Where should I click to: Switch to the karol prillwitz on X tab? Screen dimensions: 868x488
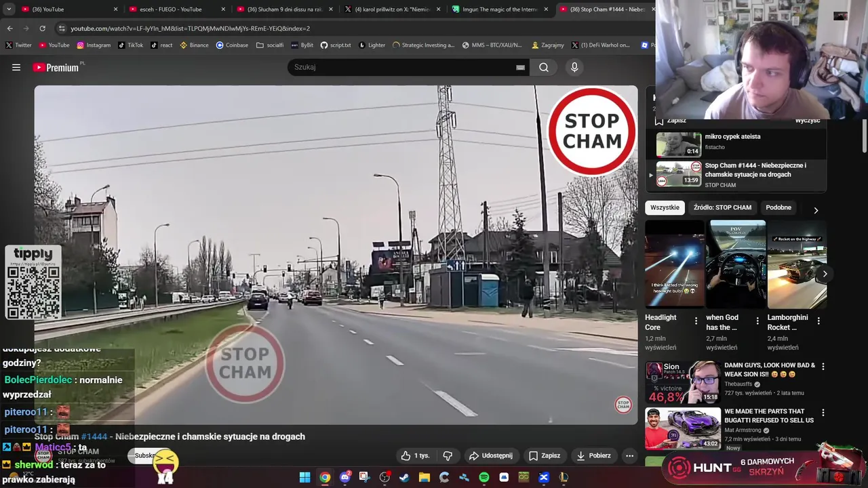[390, 9]
